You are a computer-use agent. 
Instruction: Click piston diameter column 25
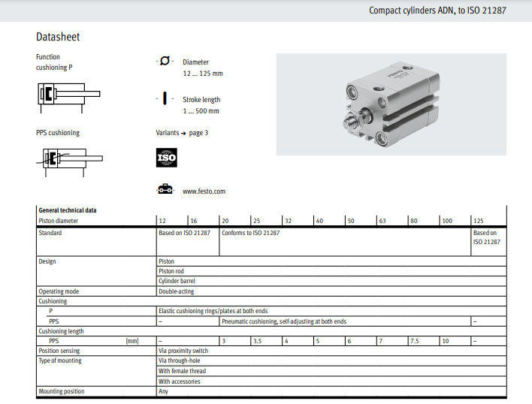(x=257, y=221)
